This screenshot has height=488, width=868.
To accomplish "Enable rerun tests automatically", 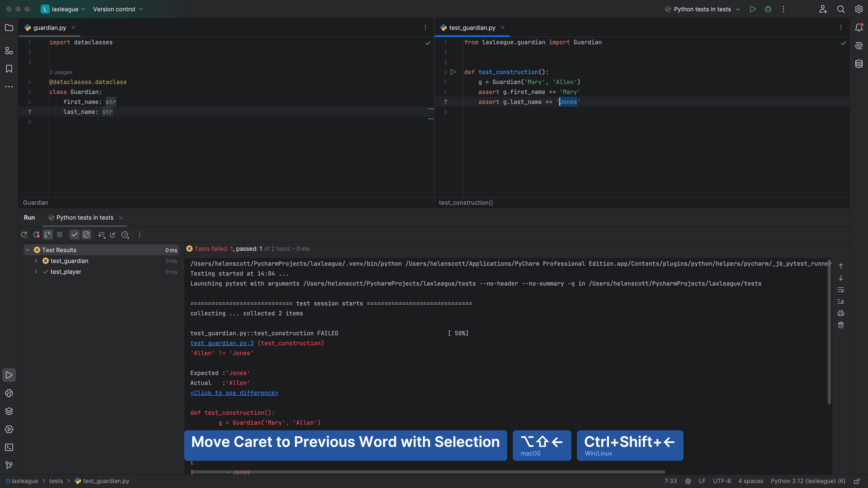I will (47, 235).
